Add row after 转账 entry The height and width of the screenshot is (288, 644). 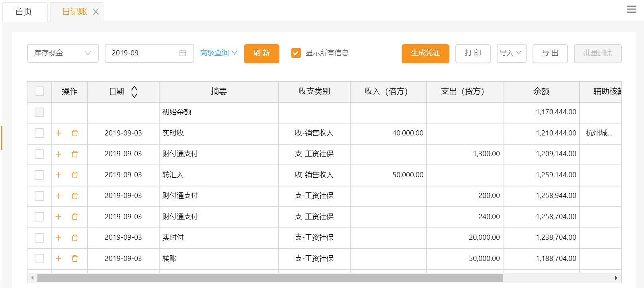pos(59,259)
